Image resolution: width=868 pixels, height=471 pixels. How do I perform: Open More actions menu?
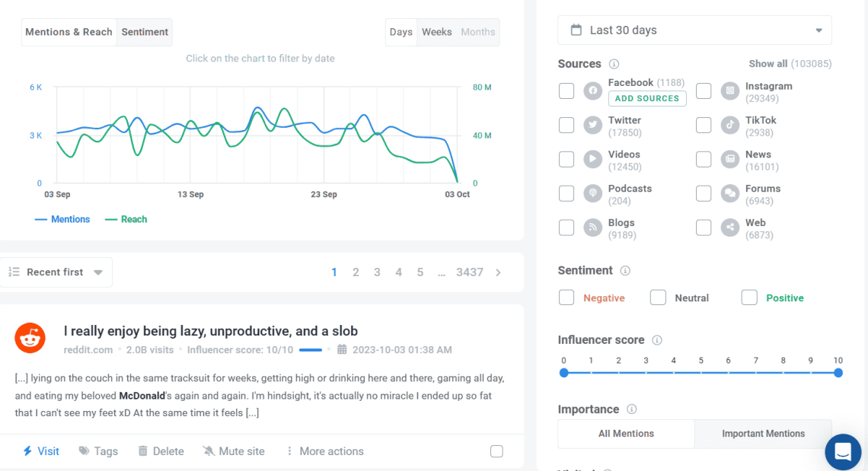pos(324,451)
